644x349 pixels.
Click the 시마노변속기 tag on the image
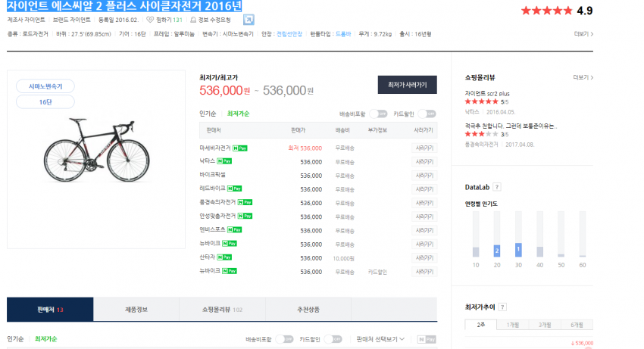tap(45, 86)
